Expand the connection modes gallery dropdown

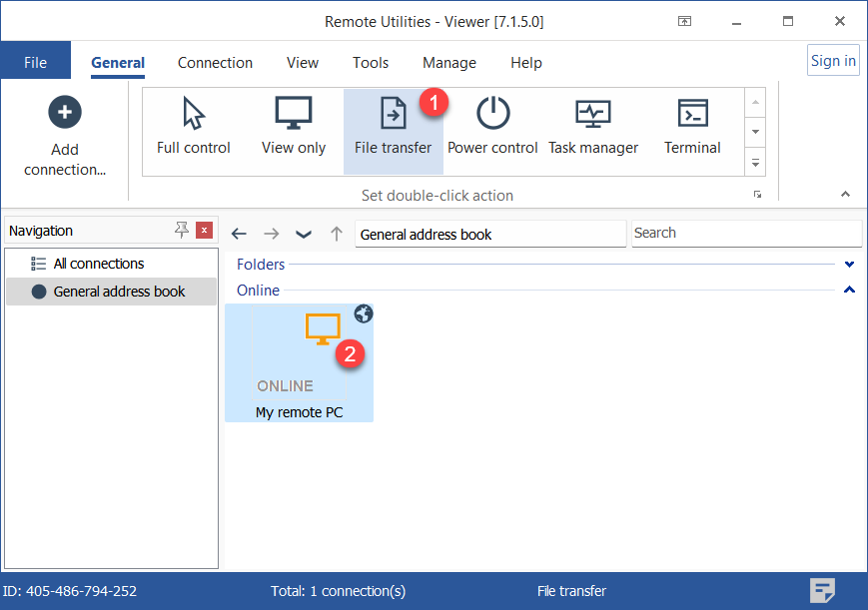756,162
